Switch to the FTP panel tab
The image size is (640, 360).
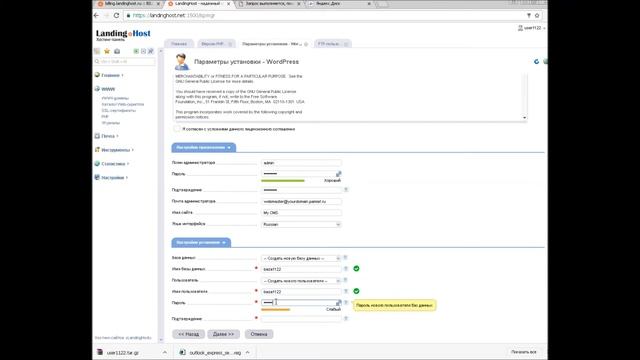coord(332,44)
